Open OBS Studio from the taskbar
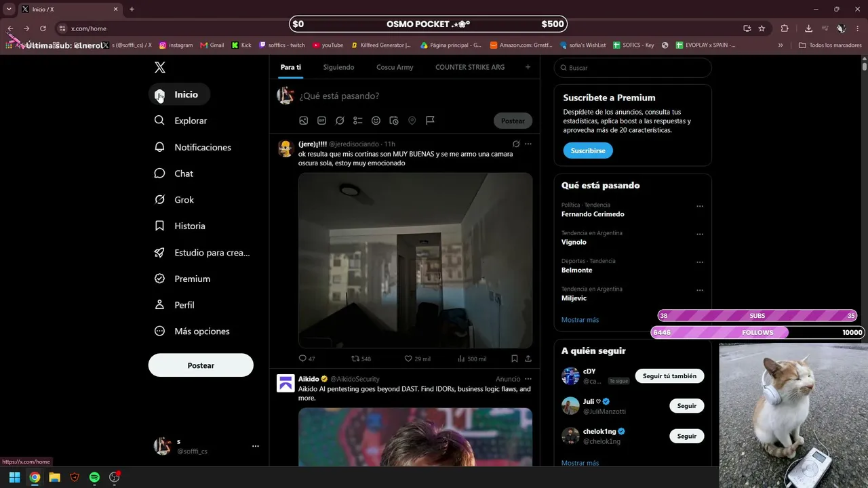868x488 pixels. pyautogui.click(x=115, y=477)
